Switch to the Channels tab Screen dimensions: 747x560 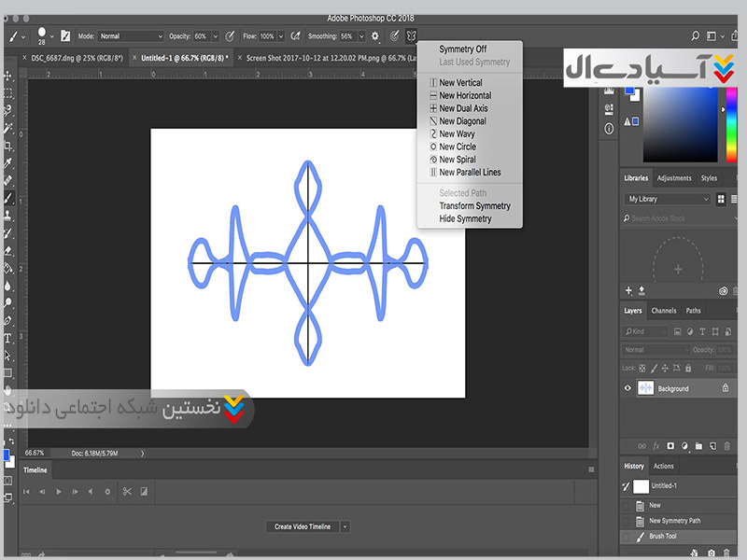click(664, 311)
